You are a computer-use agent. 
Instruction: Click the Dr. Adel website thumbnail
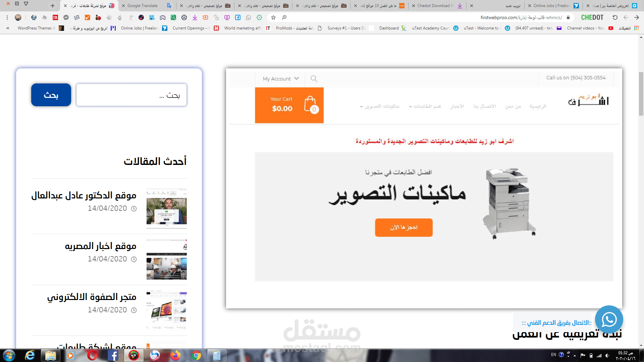pyautogui.click(x=167, y=209)
